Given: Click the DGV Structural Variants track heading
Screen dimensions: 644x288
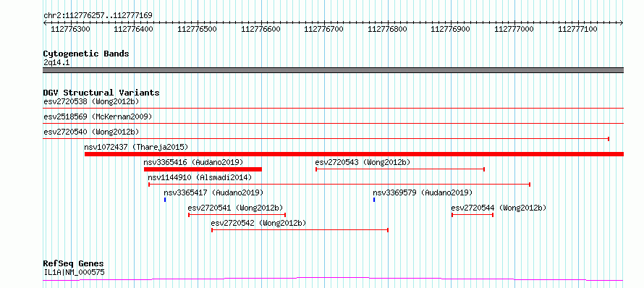Looking at the screenshot, I should [101, 93].
